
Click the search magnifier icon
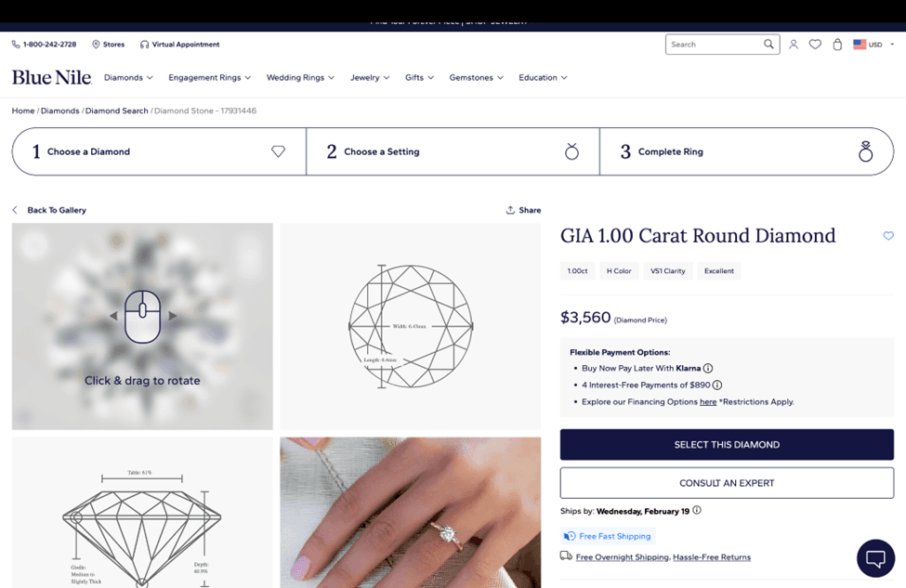tap(768, 44)
